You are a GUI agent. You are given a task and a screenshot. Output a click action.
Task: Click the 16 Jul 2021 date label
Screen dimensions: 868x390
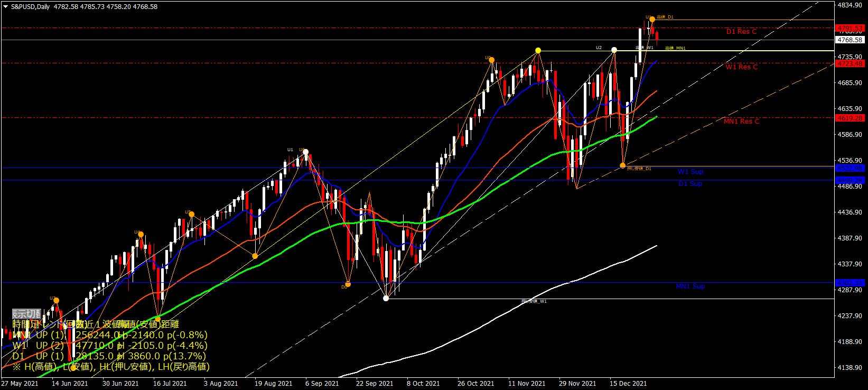[x=170, y=384]
